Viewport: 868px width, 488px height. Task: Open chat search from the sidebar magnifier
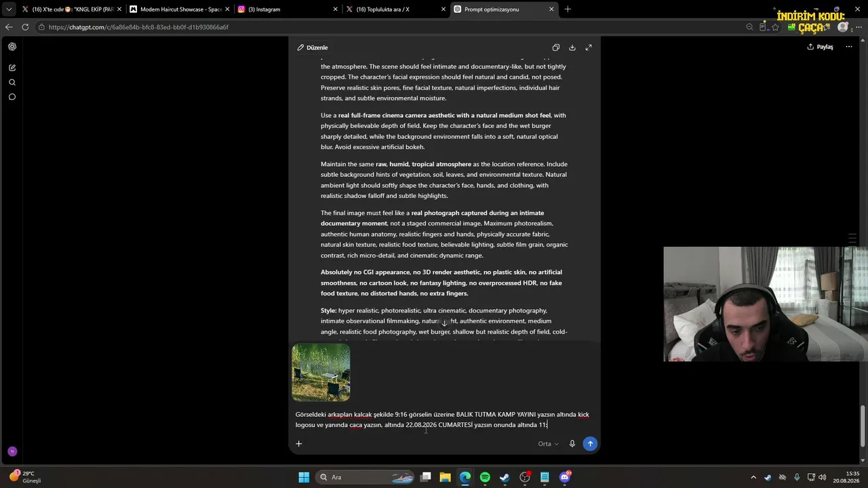tap(12, 82)
